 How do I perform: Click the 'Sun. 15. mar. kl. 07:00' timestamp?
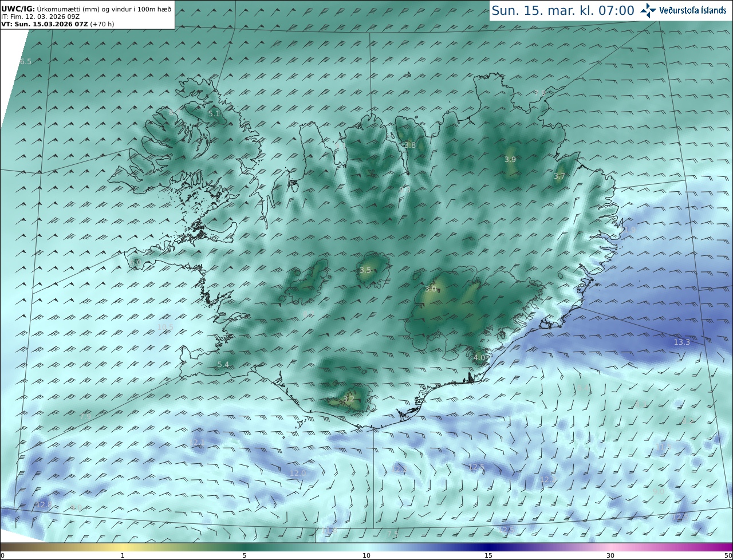point(563,10)
